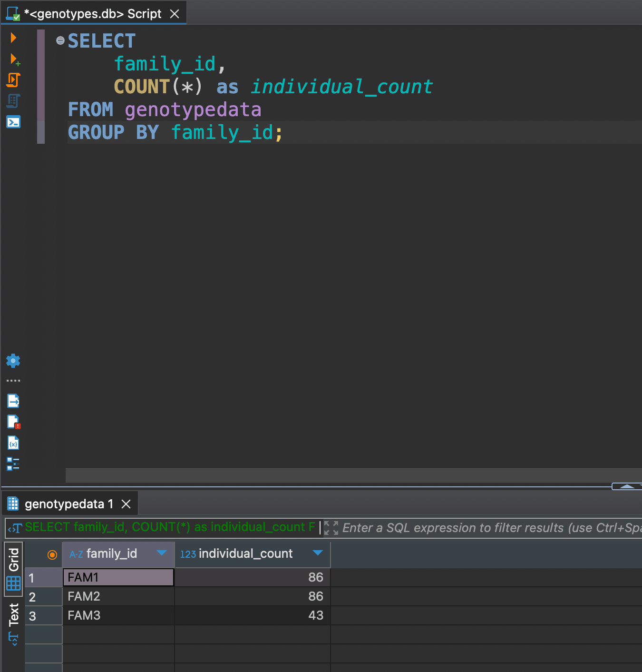Open the SQL editor settings gear
This screenshot has height=672, width=642.
(x=13, y=360)
